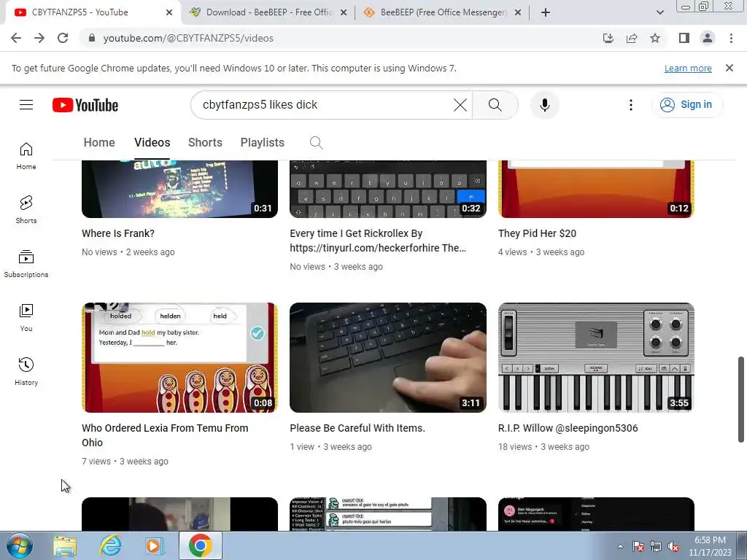Image resolution: width=747 pixels, height=560 pixels.
Task: Play the 0:32 on-screen keyboard thumbnail
Action: tap(388, 189)
